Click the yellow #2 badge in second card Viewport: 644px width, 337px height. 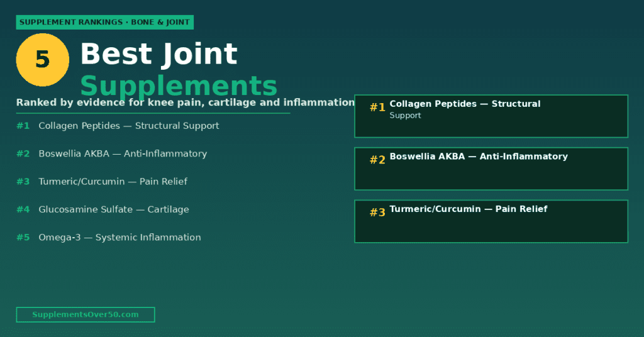pyautogui.click(x=377, y=160)
